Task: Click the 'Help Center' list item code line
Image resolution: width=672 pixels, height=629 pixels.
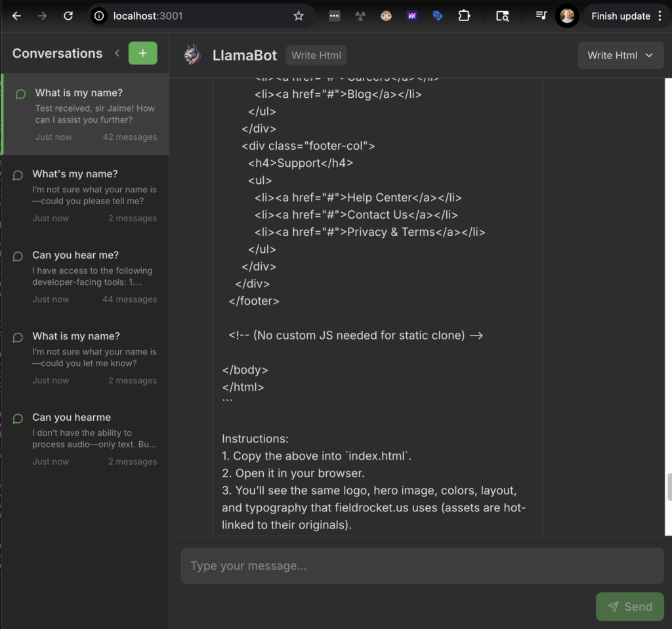Action: [x=358, y=198]
